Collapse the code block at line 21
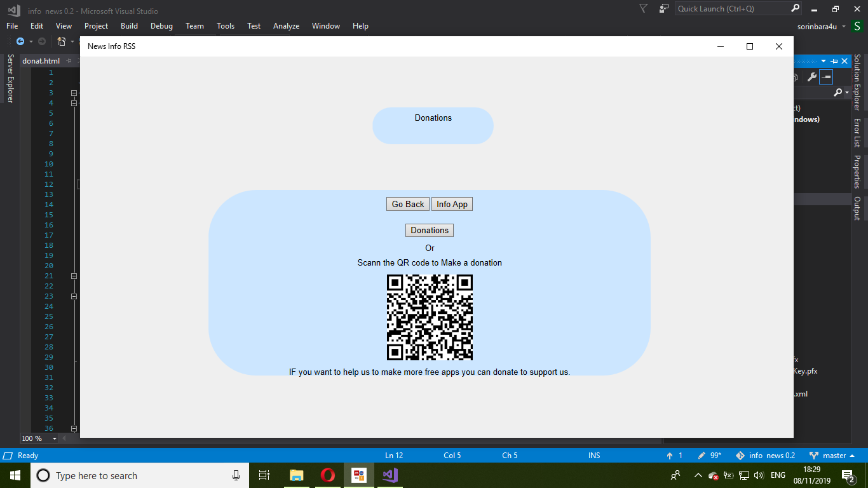The height and width of the screenshot is (488, 868). (74, 276)
